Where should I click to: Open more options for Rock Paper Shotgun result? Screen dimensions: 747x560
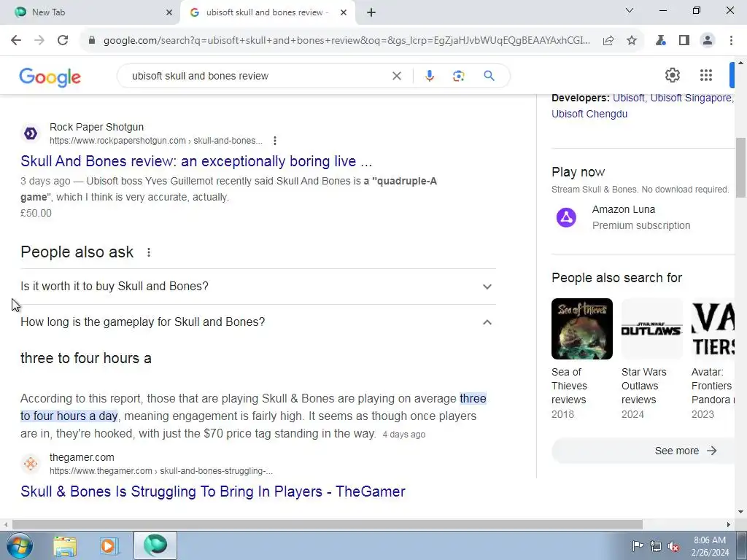274,141
